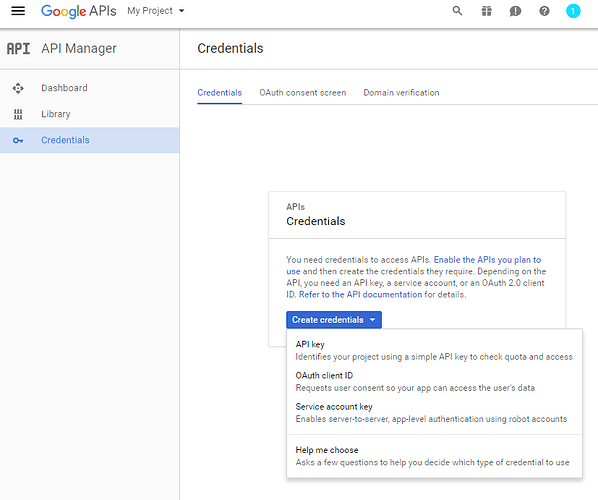598x500 pixels.
Task: Switch to the OAuth consent screen tab
Action: tap(302, 93)
